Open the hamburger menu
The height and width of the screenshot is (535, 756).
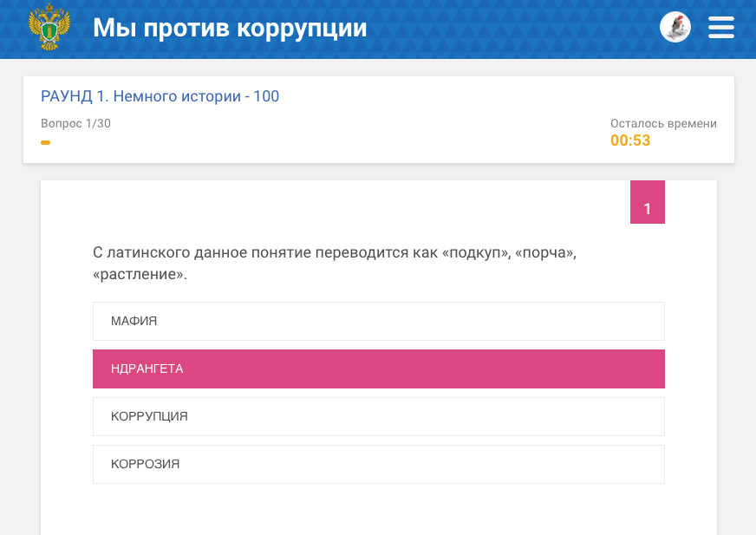pyautogui.click(x=721, y=28)
